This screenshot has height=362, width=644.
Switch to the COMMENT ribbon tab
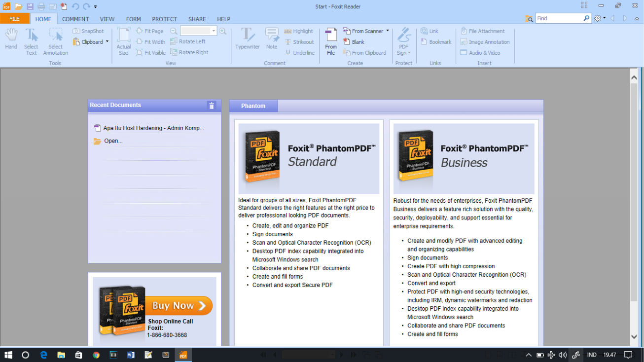(x=75, y=19)
